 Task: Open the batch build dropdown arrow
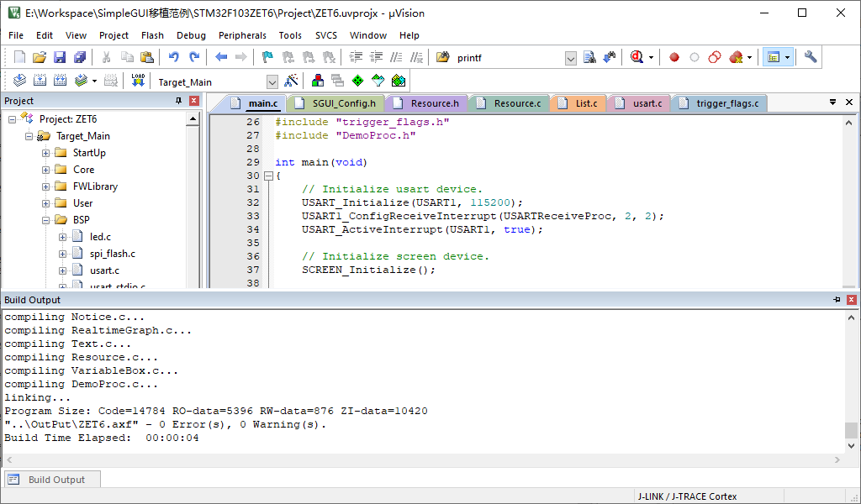pyautogui.click(x=94, y=81)
